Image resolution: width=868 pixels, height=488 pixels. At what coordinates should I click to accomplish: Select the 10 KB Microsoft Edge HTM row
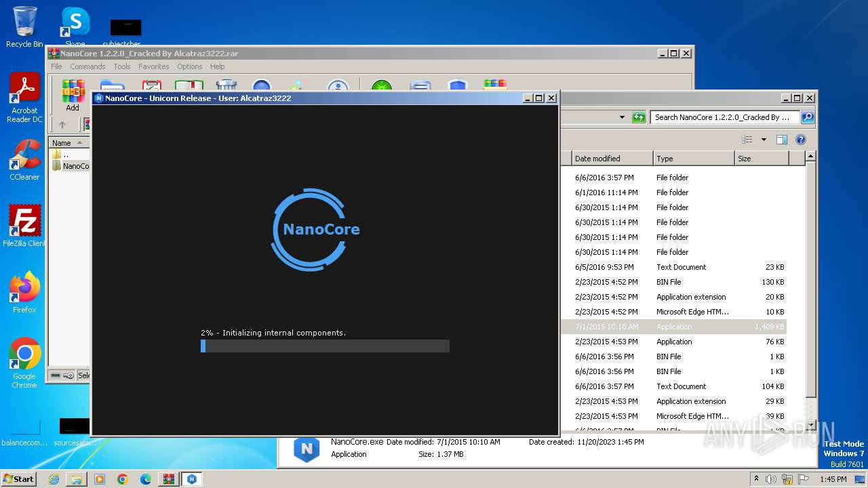pos(673,312)
